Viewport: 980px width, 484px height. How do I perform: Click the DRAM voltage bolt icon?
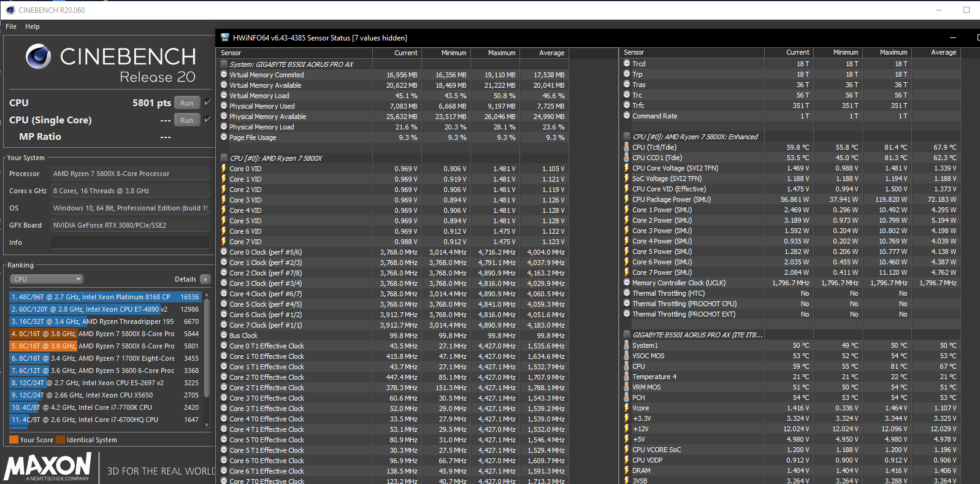click(x=627, y=471)
